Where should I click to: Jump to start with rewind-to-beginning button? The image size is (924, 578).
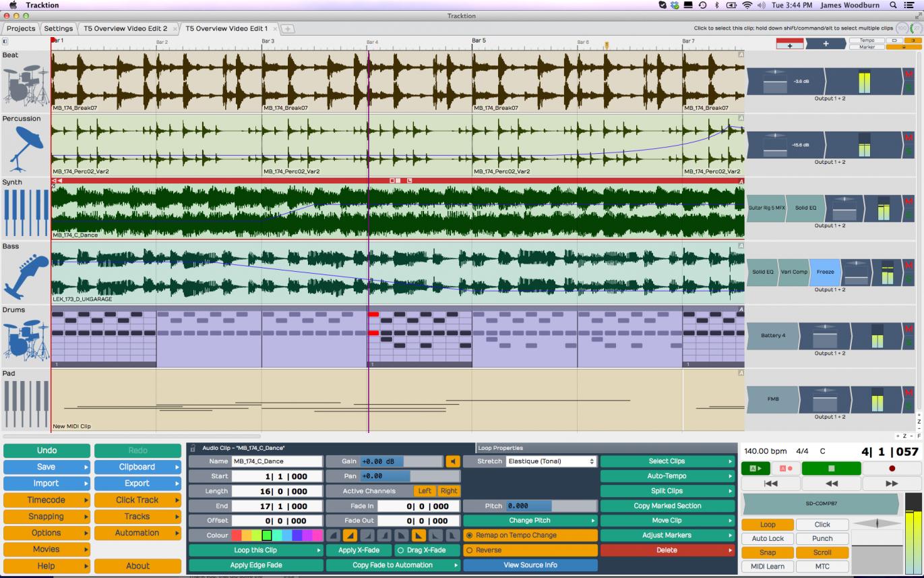coord(770,484)
